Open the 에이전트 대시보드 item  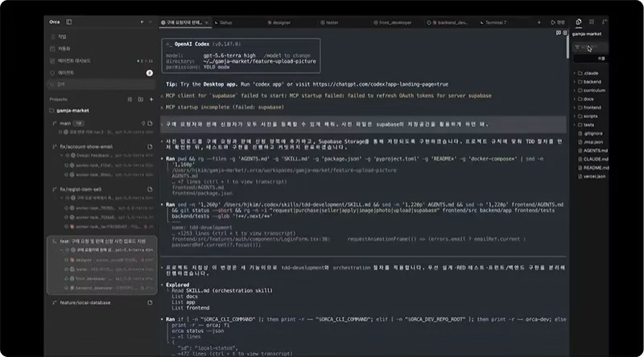pos(101,61)
